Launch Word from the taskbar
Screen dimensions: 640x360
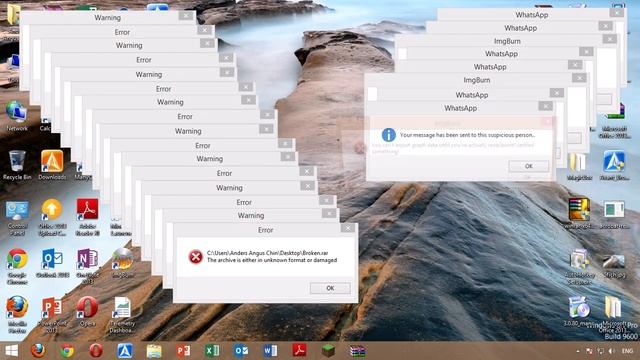(x=270, y=351)
